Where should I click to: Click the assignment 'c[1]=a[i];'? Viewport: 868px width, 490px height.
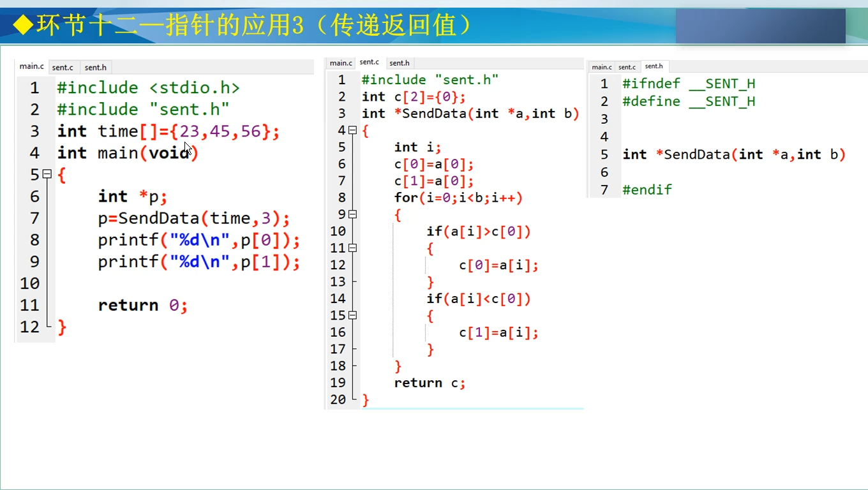coord(499,332)
